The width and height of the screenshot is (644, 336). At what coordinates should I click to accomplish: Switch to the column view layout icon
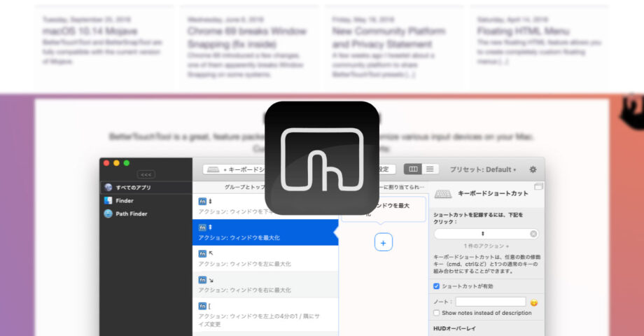pos(413,169)
